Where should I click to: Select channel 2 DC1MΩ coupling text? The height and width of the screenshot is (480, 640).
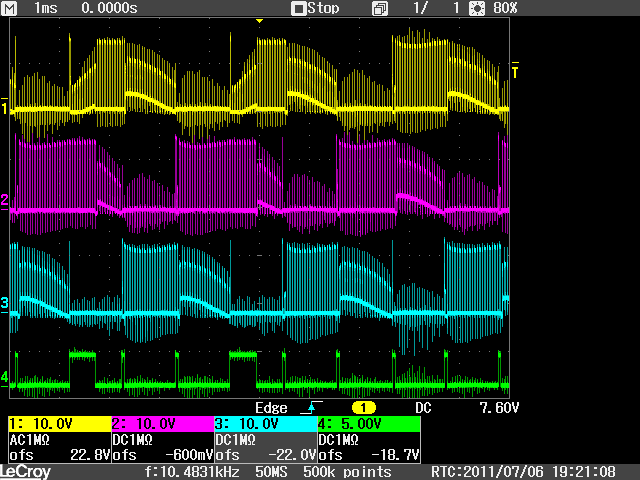132,440
